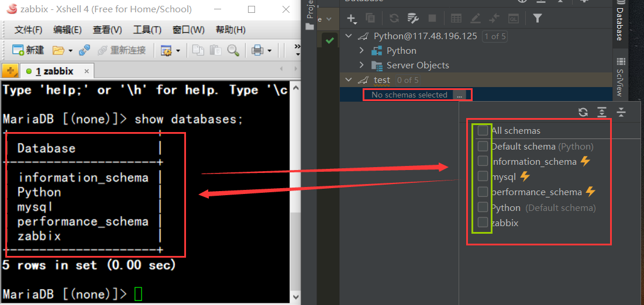Viewport: 644px width, 305px height.
Task: Open the 帮助(H) menu
Action: pos(230,30)
